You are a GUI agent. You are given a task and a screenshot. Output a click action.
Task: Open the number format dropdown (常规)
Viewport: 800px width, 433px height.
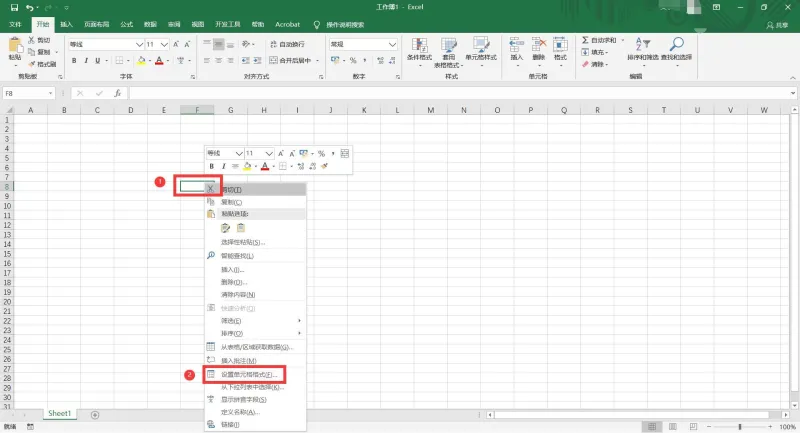tap(392, 44)
